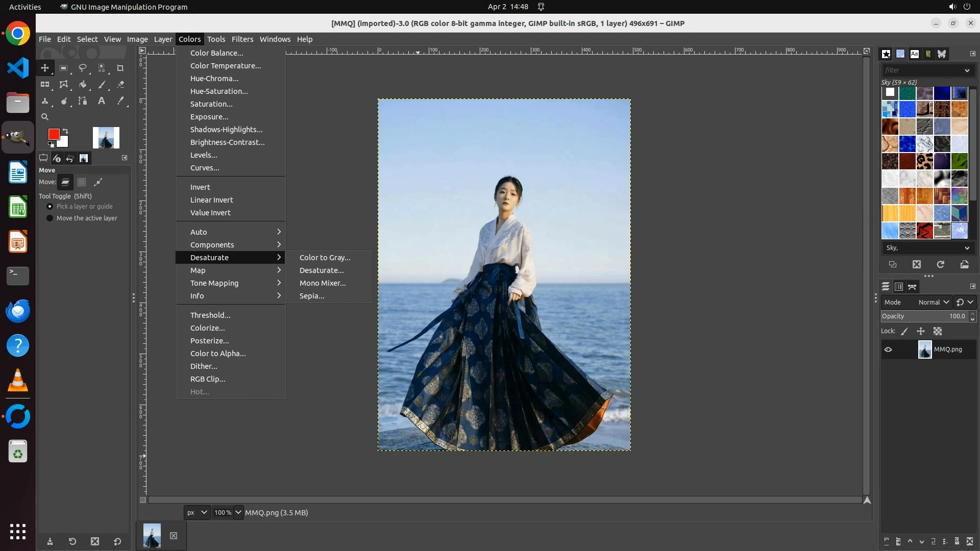Select the Text tool
Viewport: 980px width, 551px height.
pyautogui.click(x=102, y=101)
